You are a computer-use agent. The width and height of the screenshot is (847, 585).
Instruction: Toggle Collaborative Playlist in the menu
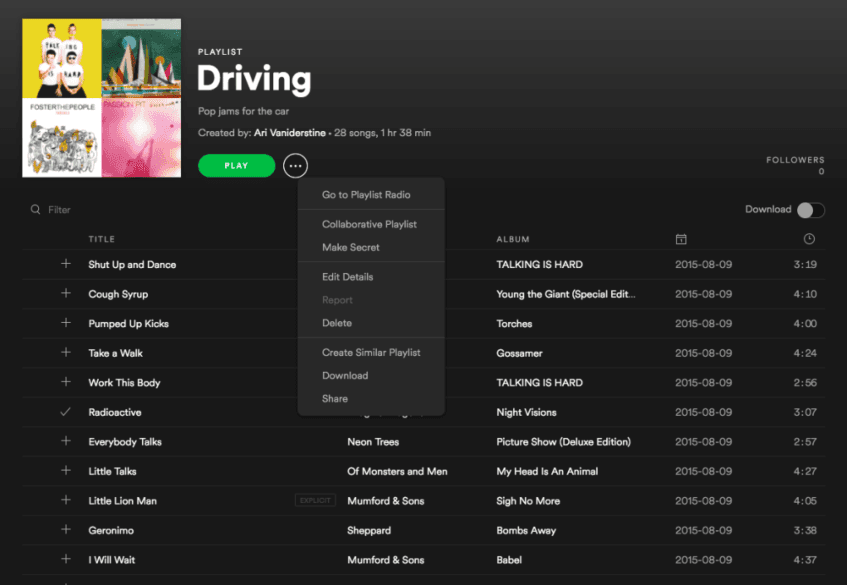coord(369,223)
